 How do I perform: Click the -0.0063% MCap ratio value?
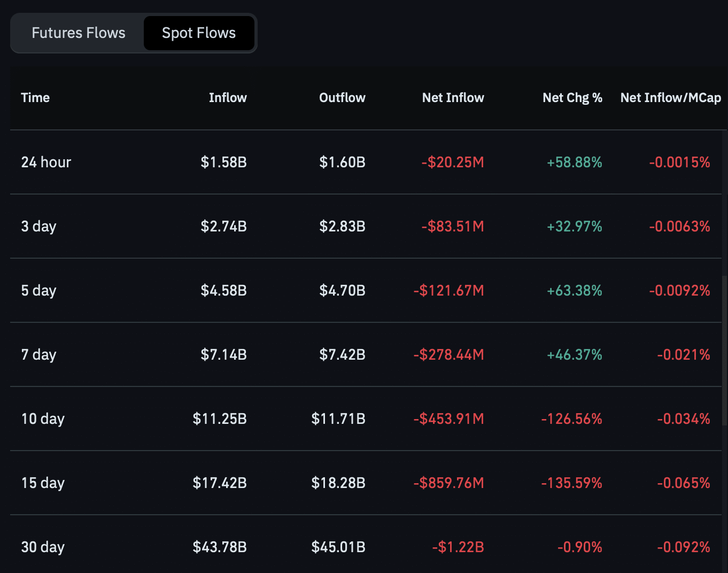pos(679,226)
